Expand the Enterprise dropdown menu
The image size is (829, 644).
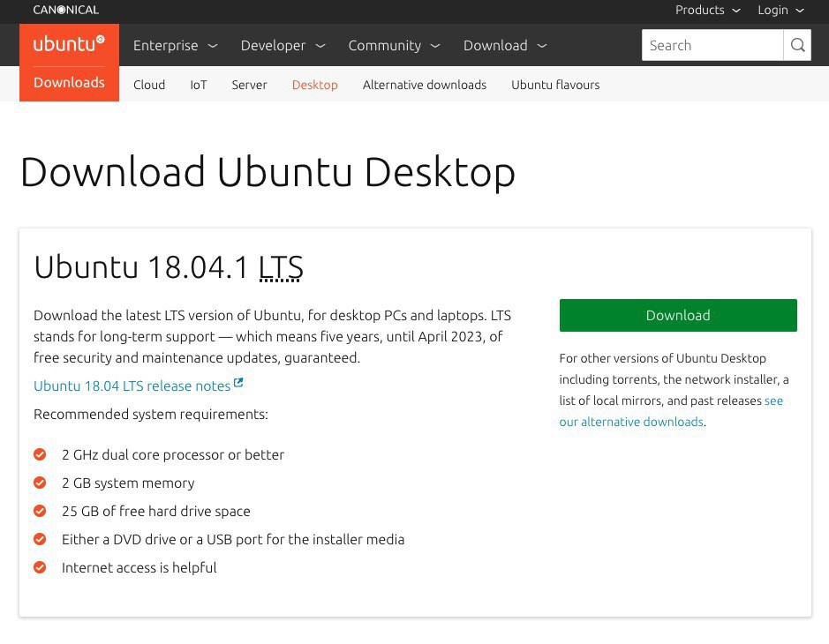click(x=175, y=46)
